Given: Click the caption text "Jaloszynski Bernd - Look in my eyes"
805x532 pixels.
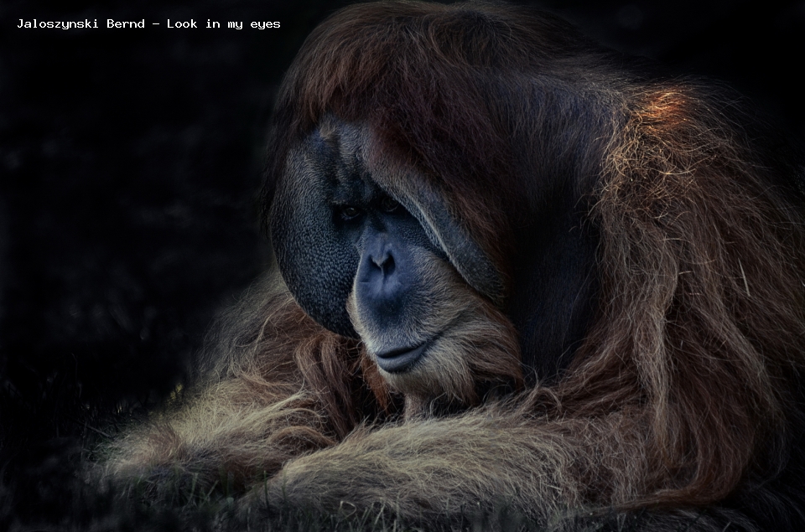Looking at the screenshot, I should pos(149,24).
